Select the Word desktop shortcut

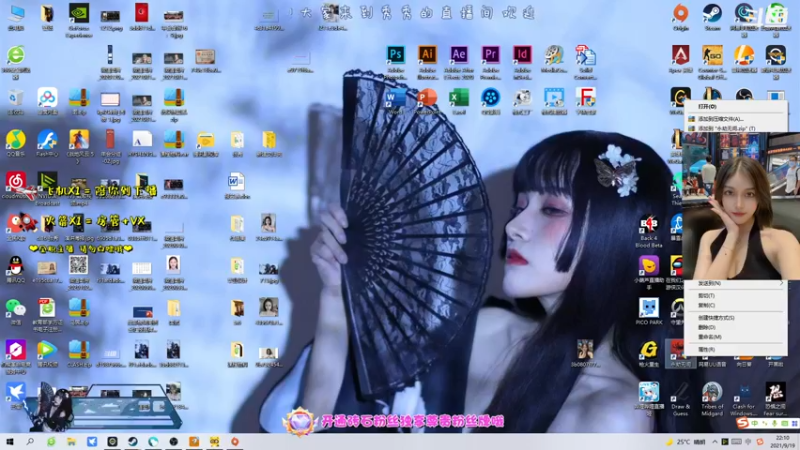(395, 97)
